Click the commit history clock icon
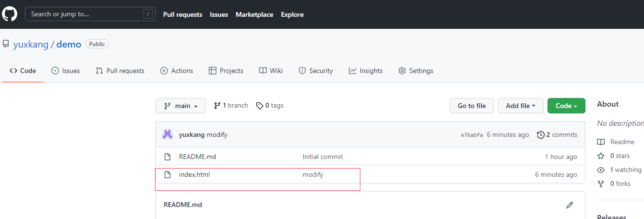Viewport: 644px width, 219px height. point(541,135)
